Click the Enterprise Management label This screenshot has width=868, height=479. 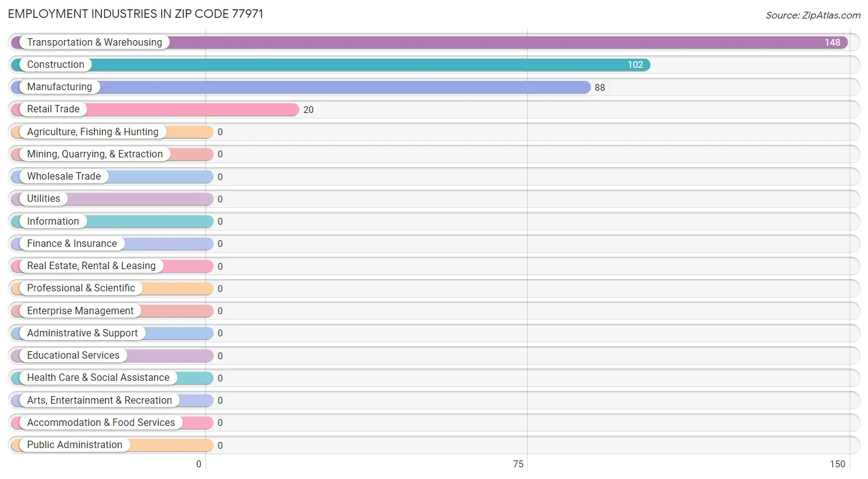coord(80,311)
